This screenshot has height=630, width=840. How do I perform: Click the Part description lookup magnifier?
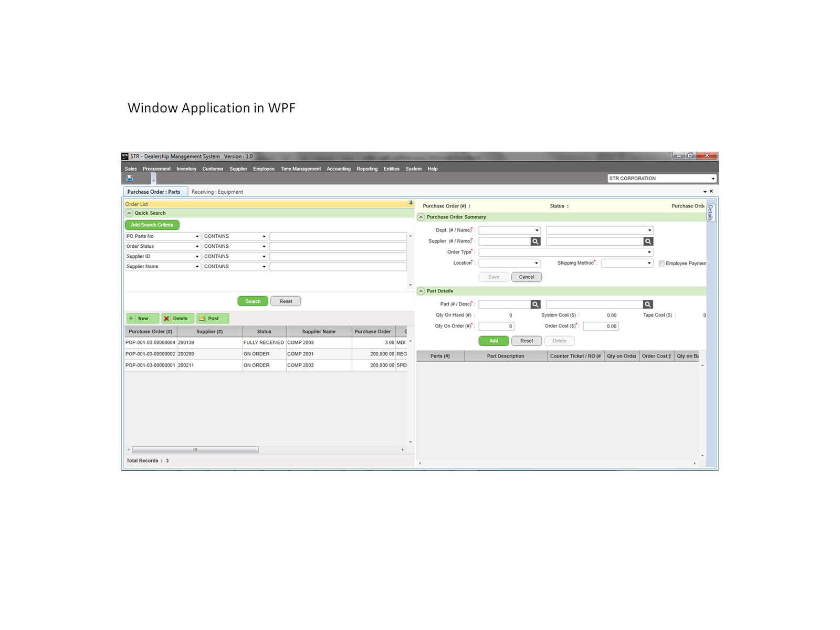point(647,303)
